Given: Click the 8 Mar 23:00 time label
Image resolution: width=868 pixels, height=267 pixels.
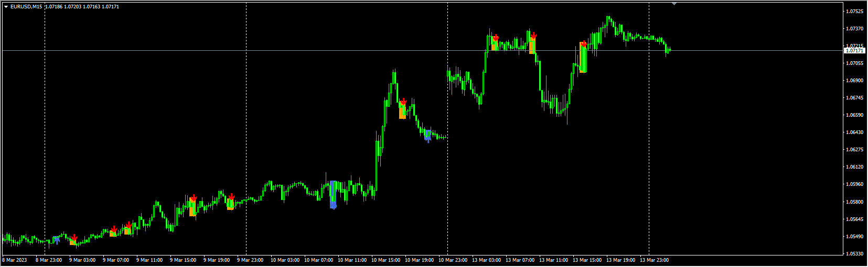Looking at the screenshot, I should click(x=49, y=260).
